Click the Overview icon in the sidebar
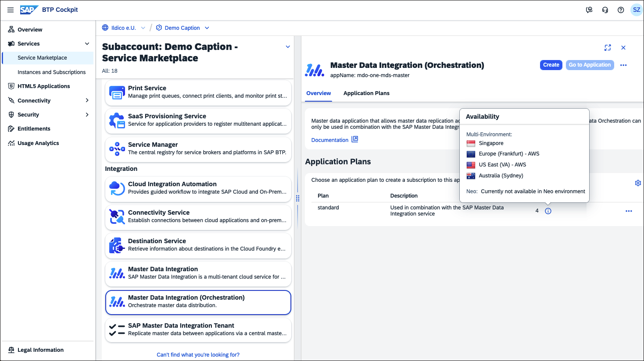Viewport: 644px width, 361px height. [x=11, y=29]
